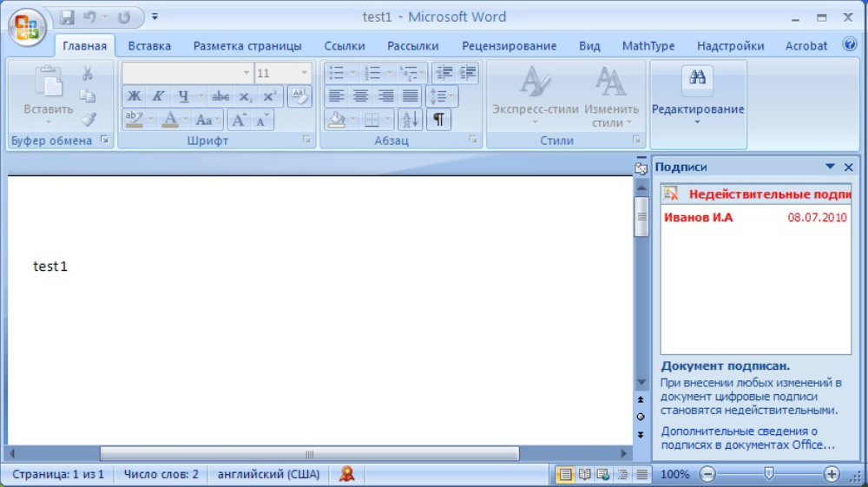Viewport: 868px width, 487px height.
Task: Click Изменить стили button
Action: click(612, 95)
